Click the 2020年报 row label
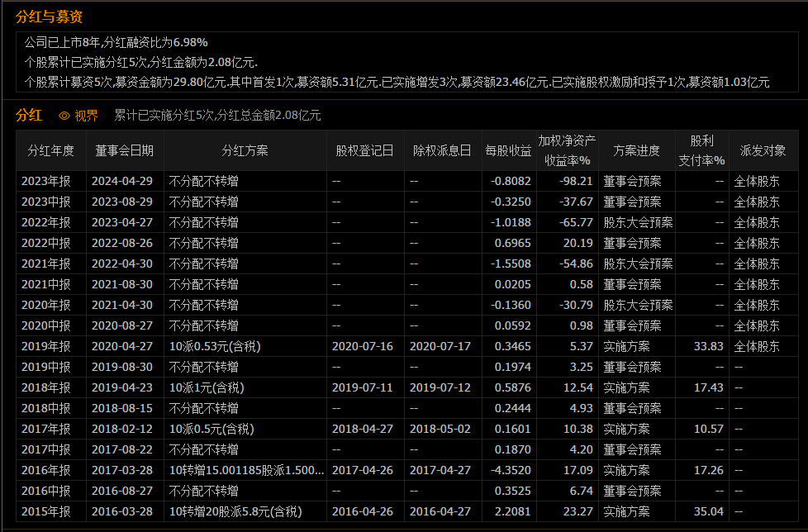Image resolution: width=808 pixels, height=532 pixels. 46,305
